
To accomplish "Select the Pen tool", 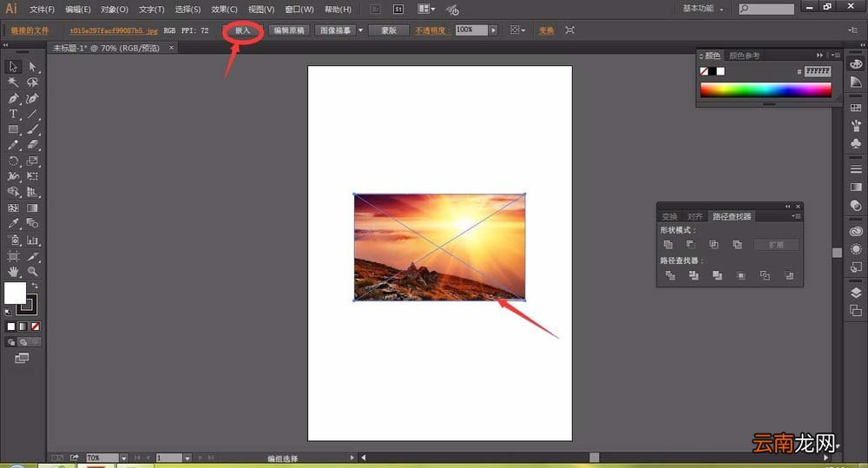I will pyautogui.click(x=13, y=99).
